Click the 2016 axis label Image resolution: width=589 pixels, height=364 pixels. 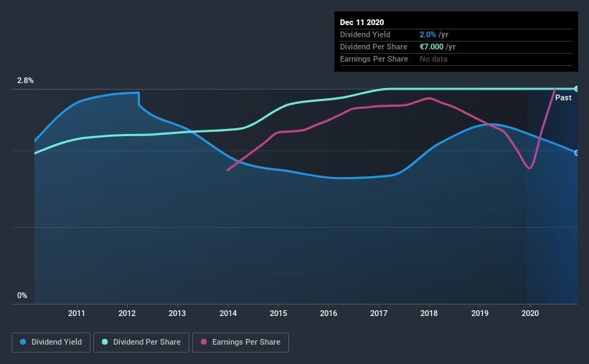[x=329, y=313]
